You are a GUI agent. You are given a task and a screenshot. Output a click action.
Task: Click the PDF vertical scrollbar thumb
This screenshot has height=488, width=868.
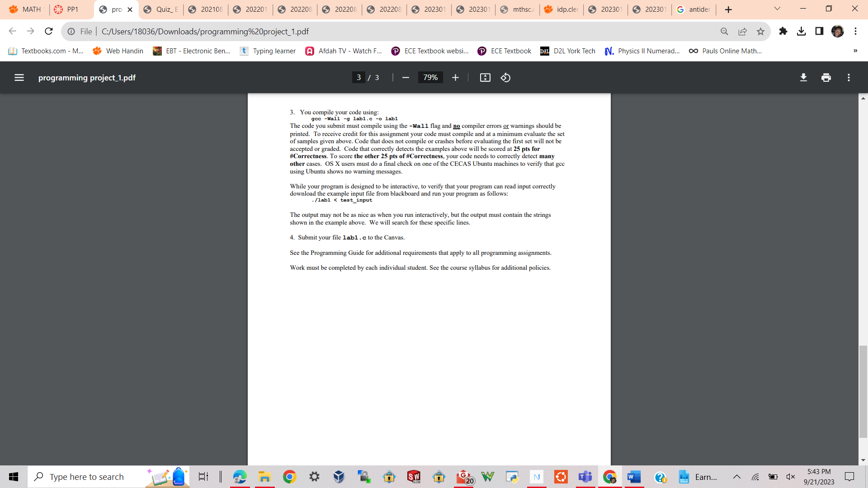pyautogui.click(x=863, y=391)
